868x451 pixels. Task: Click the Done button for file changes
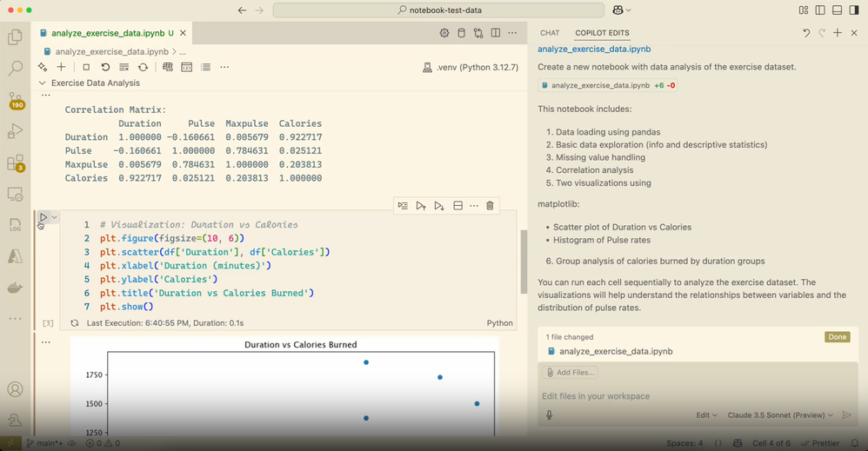(837, 337)
